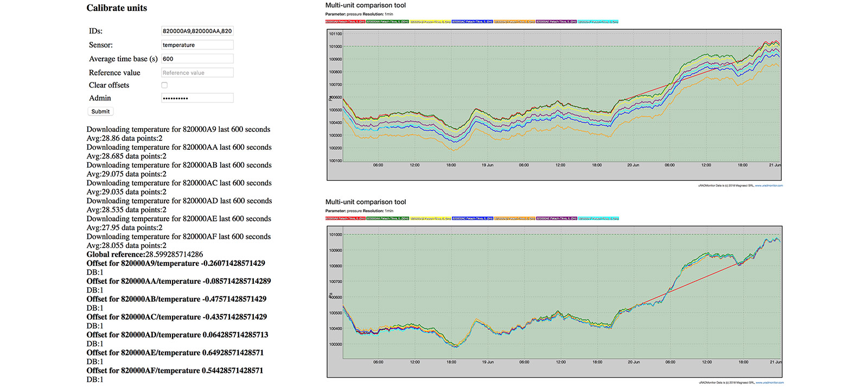Open uradmonitor.com link under bottom chart
Image resolution: width=868 pixels, height=388 pixels.
pyautogui.click(x=769, y=383)
